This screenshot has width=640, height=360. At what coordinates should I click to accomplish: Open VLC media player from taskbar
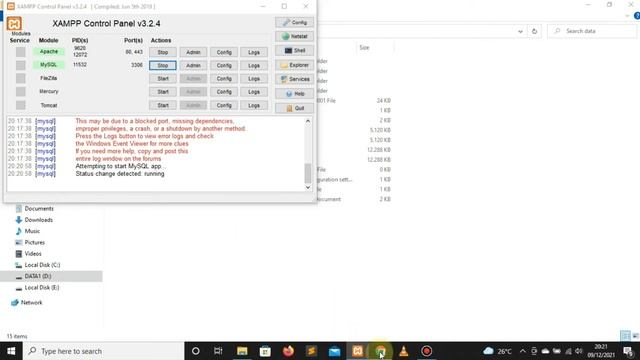404,351
